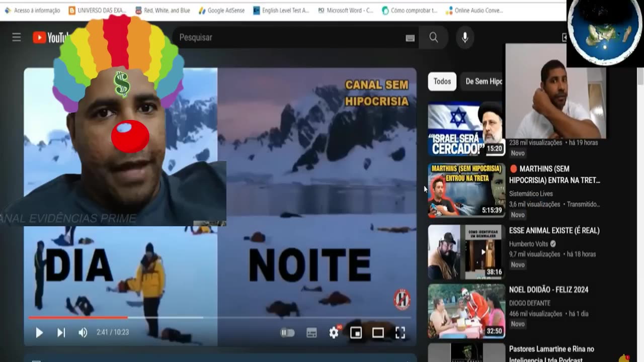Play the video
Viewport: 644px width, 362px height.
[x=39, y=332]
